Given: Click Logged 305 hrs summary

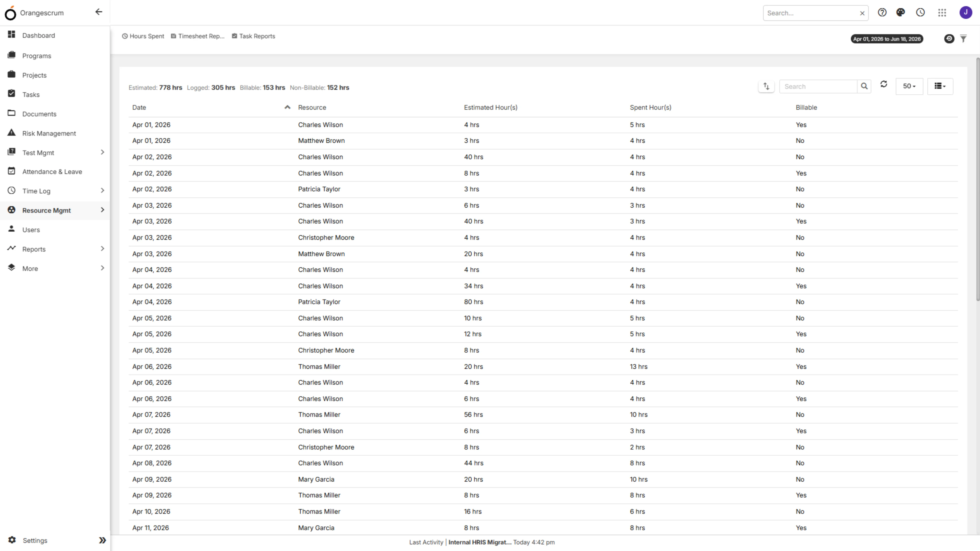Looking at the screenshot, I should coord(211,87).
